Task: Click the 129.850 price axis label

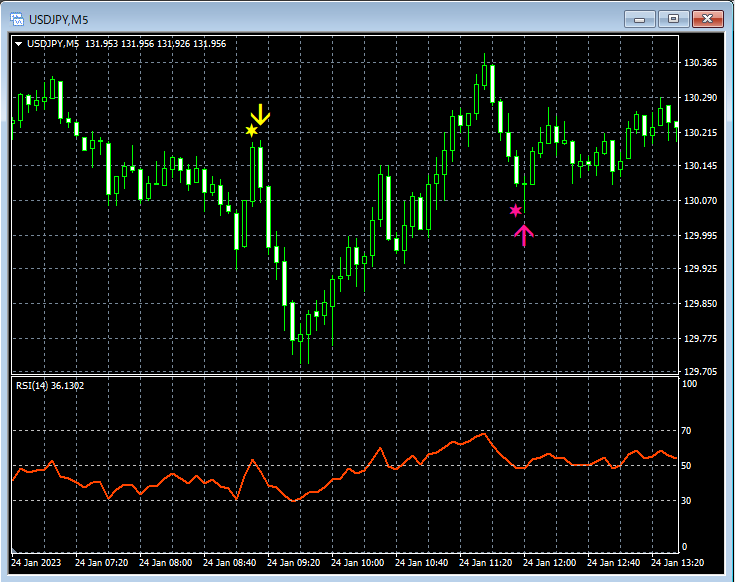Action: click(701, 304)
